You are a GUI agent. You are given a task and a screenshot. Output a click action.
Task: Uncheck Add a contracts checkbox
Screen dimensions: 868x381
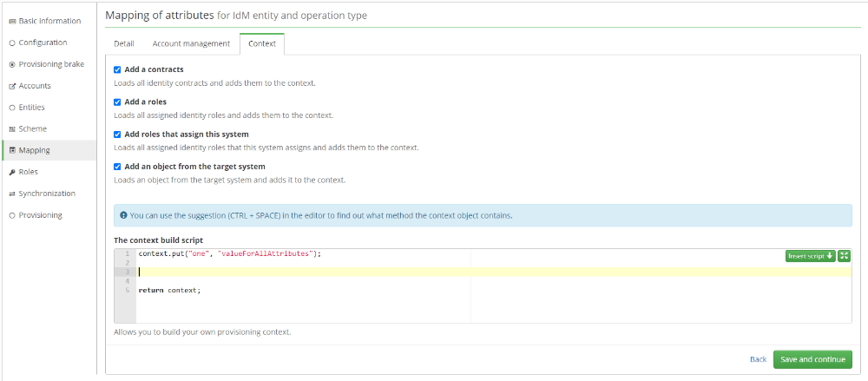(117, 69)
